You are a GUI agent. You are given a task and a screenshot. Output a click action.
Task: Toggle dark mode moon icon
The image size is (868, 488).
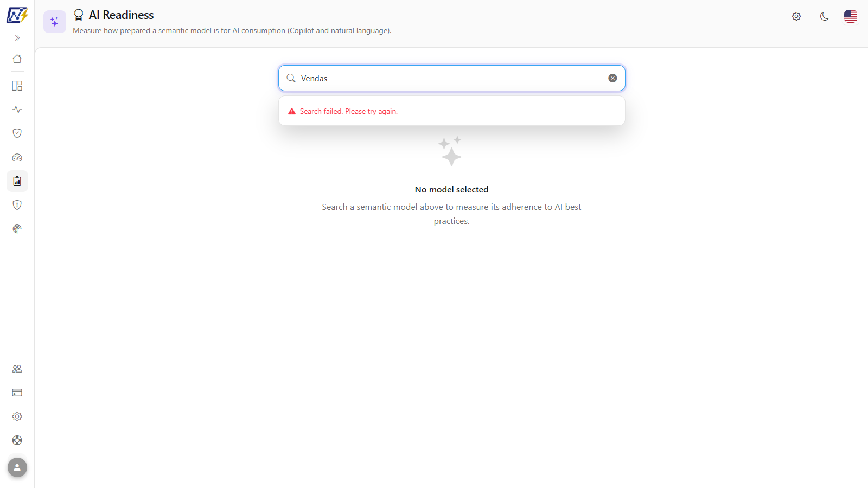(825, 16)
